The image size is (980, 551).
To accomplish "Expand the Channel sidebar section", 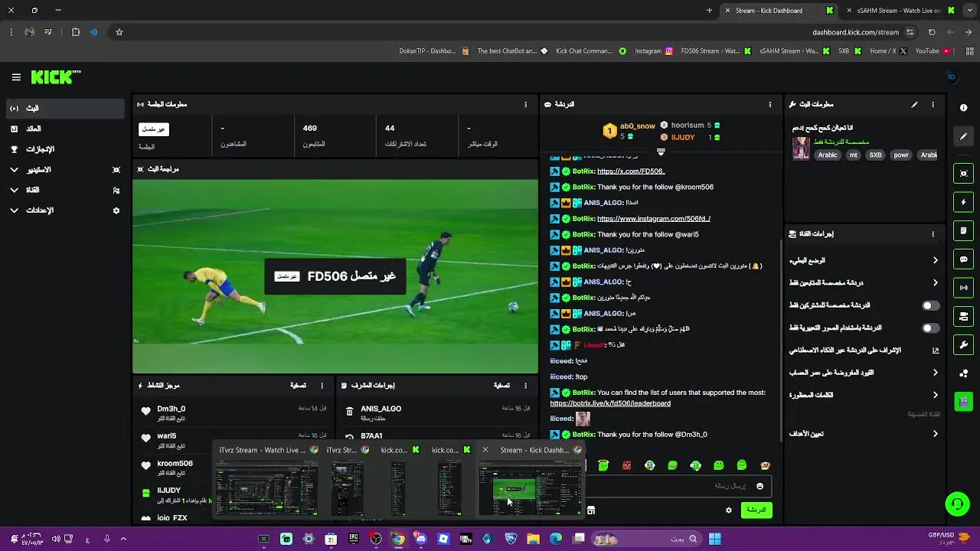I will click(14, 190).
